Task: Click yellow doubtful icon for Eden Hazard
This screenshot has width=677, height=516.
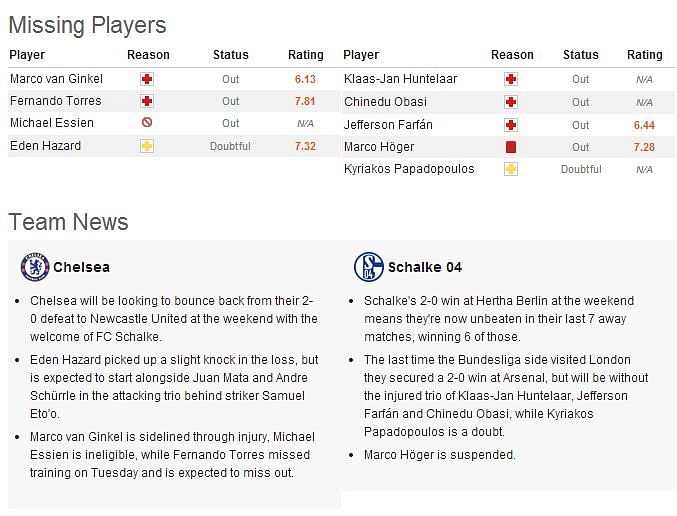Action: (147, 146)
